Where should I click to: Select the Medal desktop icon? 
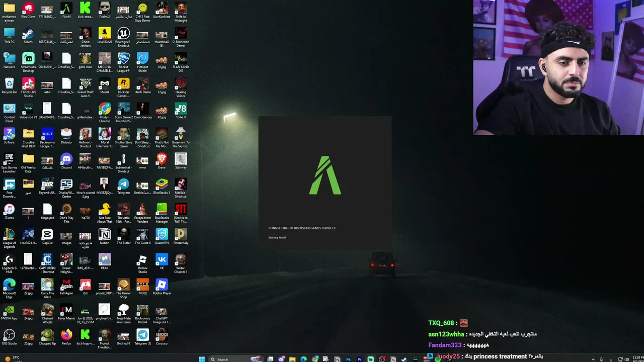click(104, 86)
